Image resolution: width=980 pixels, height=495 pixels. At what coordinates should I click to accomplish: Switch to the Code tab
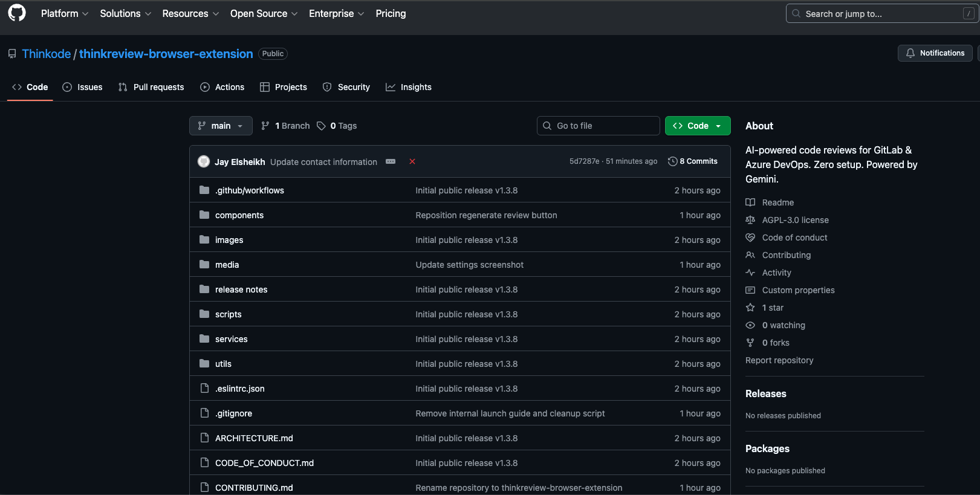(30, 87)
